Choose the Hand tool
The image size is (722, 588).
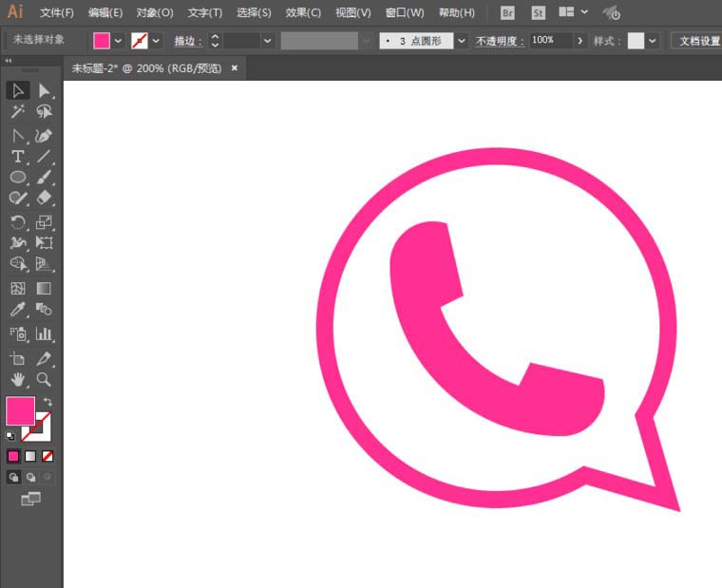[18, 379]
